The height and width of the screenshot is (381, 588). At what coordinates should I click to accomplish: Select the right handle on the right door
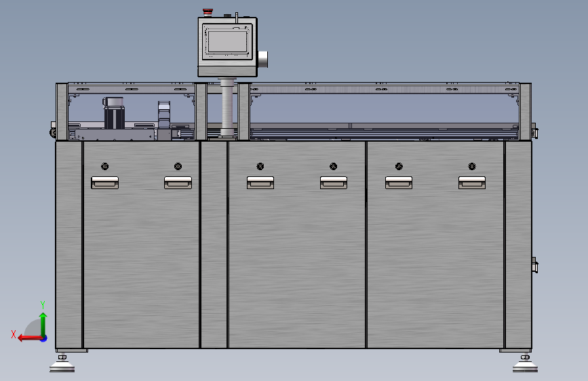472,182
